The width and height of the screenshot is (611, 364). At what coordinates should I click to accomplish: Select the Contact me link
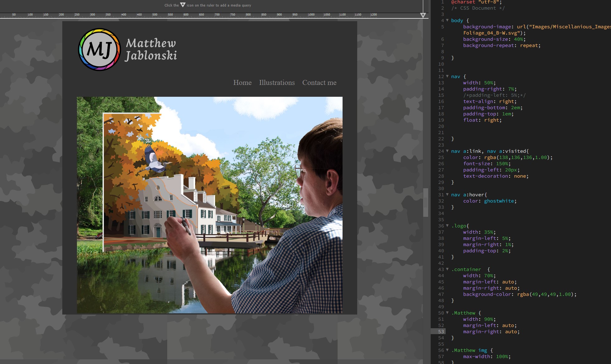(319, 82)
